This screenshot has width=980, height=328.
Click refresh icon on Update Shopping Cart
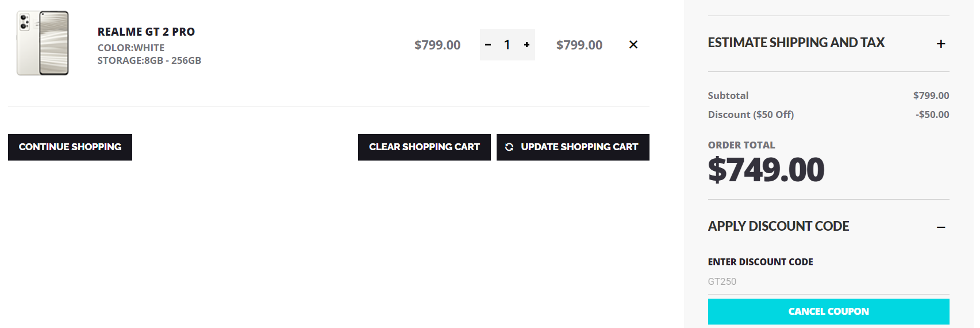click(509, 147)
